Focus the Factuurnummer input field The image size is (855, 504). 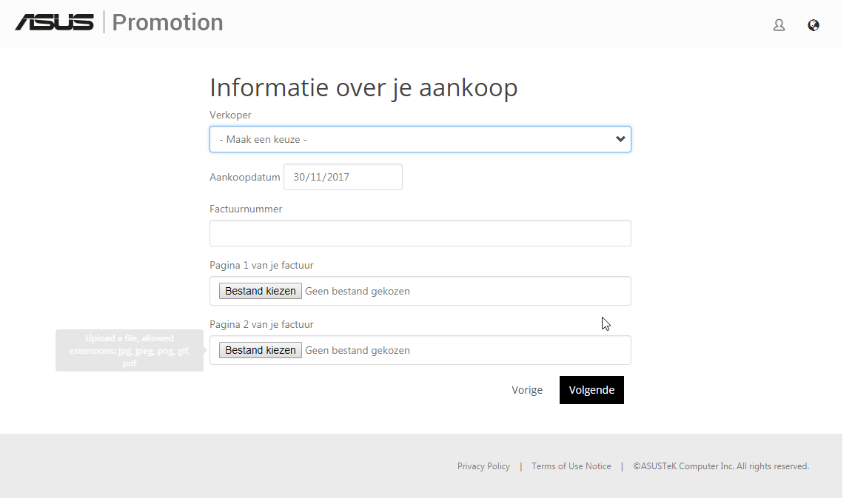point(420,233)
